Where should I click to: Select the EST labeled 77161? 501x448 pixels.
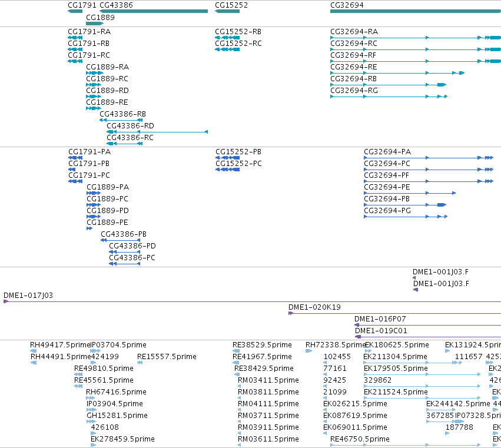point(335,369)
